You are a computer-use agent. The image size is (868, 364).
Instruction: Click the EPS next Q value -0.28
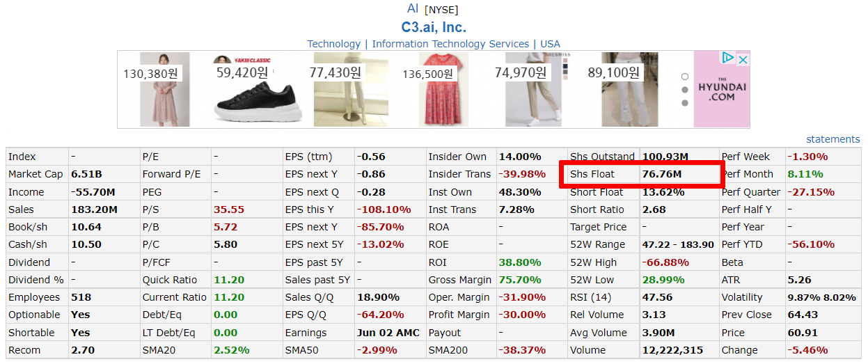click(371, 192)
